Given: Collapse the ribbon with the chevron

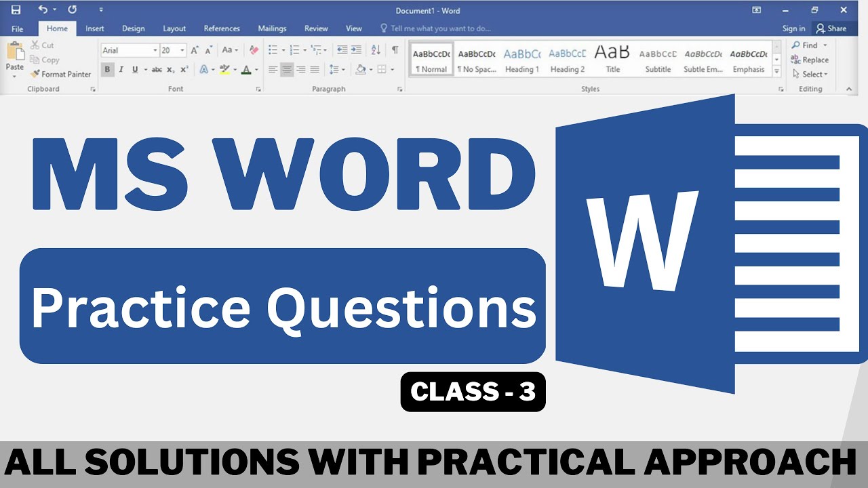Looking at the screenshot, I should (848, 89).
